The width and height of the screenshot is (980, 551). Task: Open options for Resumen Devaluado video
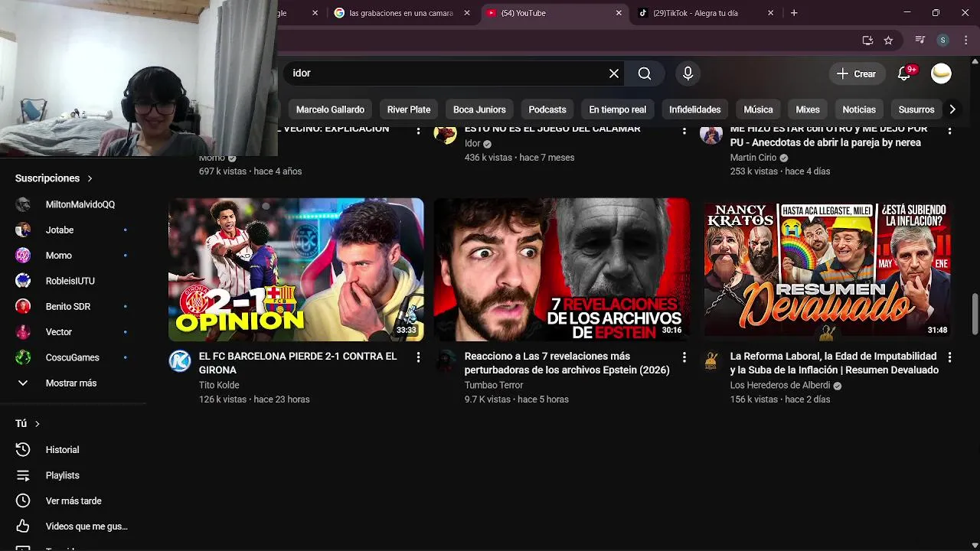(x=949, y=357)
